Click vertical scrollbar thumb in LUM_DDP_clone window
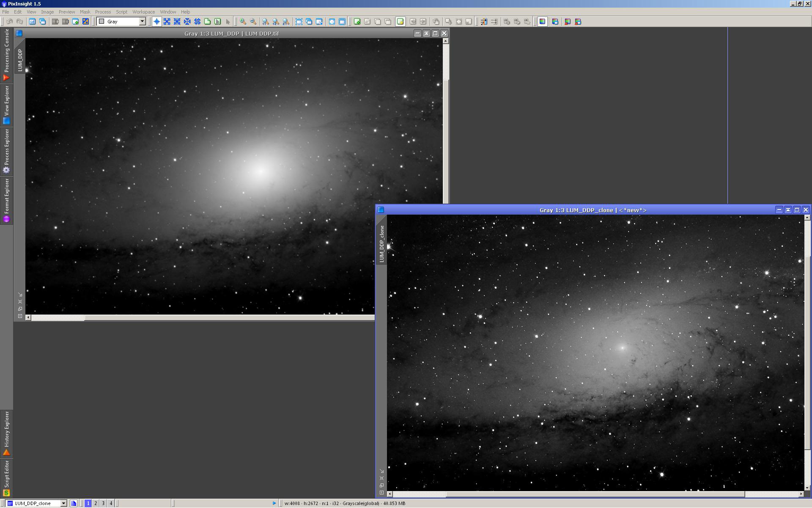Screen dimensions: 812x508 (x=807, y=353)
